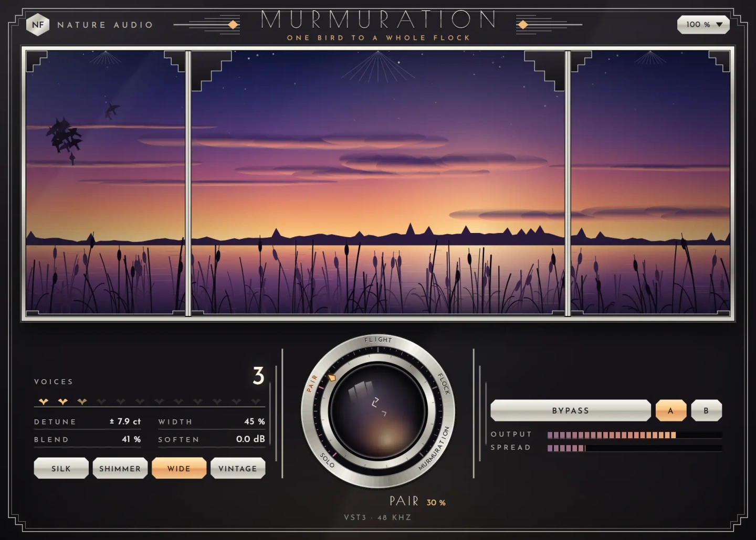Set voices using the sixth bird icon
The image size is (756, 540).
coord(140,401)
